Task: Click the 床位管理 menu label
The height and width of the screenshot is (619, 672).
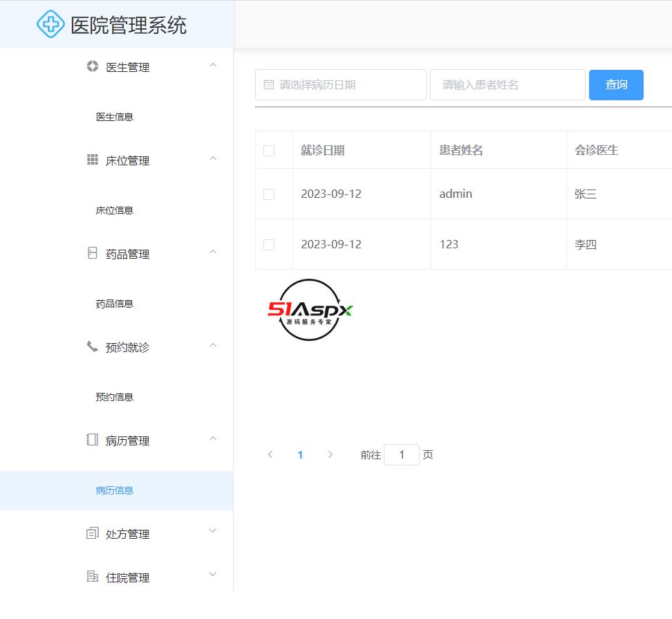Action: (128, 160)
